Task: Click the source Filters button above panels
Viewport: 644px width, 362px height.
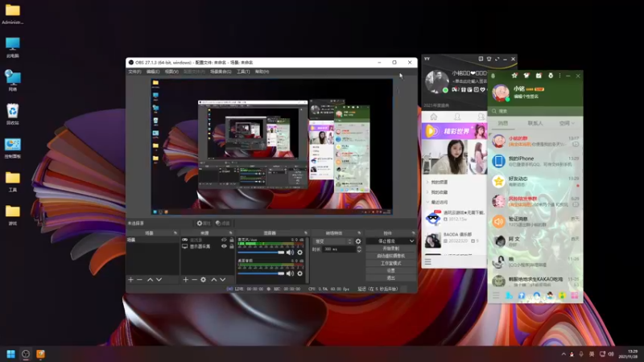Action: point(223,224)
